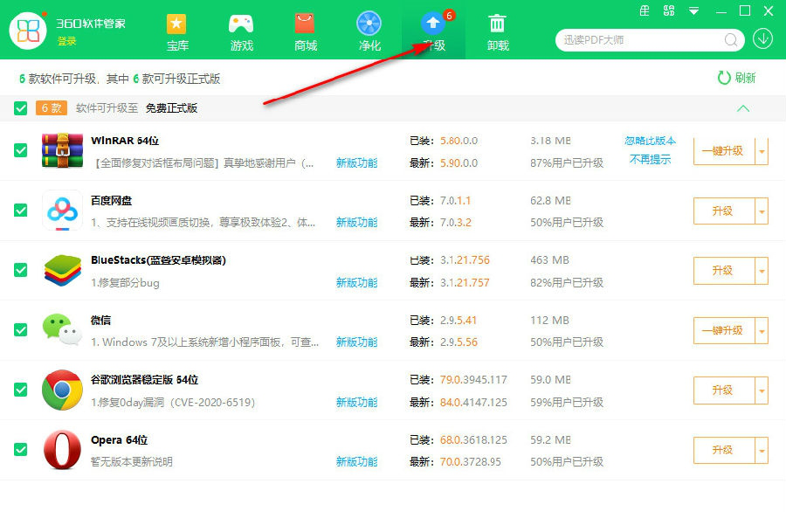Screen dimensions: 786x532
Task: Open 新版功能 link for WinRAR
Action: [x=356, y=163]
